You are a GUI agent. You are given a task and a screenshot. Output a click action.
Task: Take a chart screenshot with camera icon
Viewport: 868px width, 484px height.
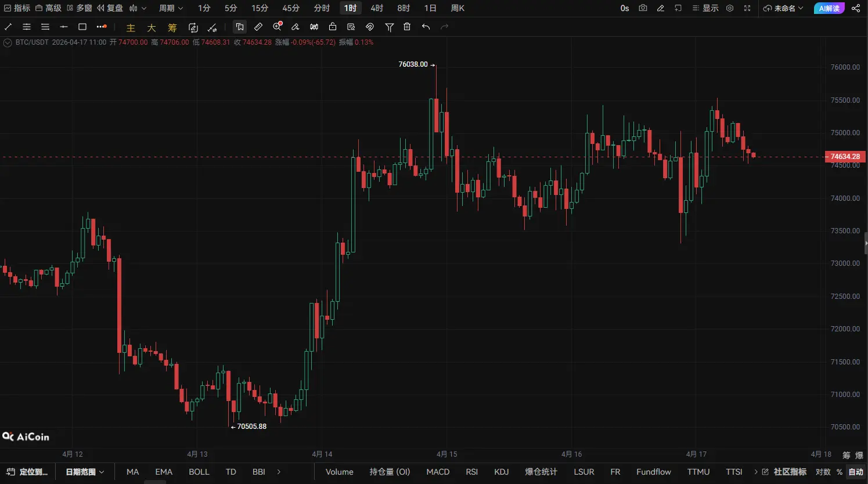643,8
